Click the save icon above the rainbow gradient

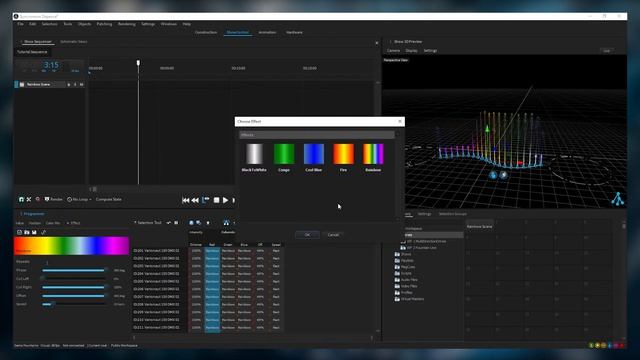(x=34, y=232)
